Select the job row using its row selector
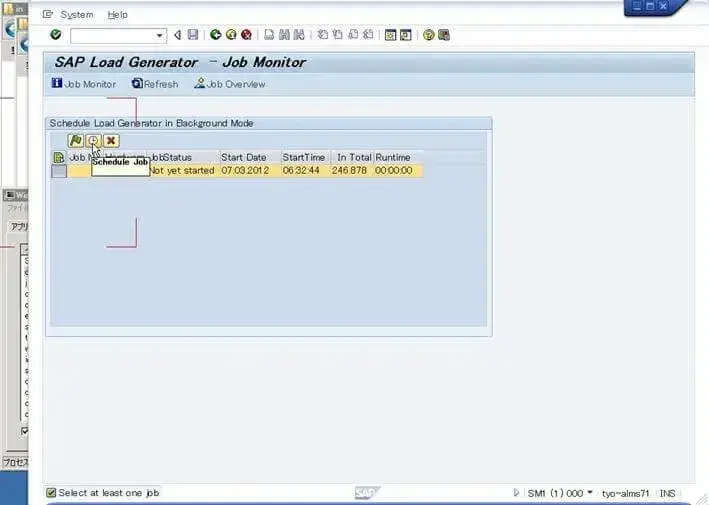This screenshot has height=505, width=709. (x=59, y=171)
